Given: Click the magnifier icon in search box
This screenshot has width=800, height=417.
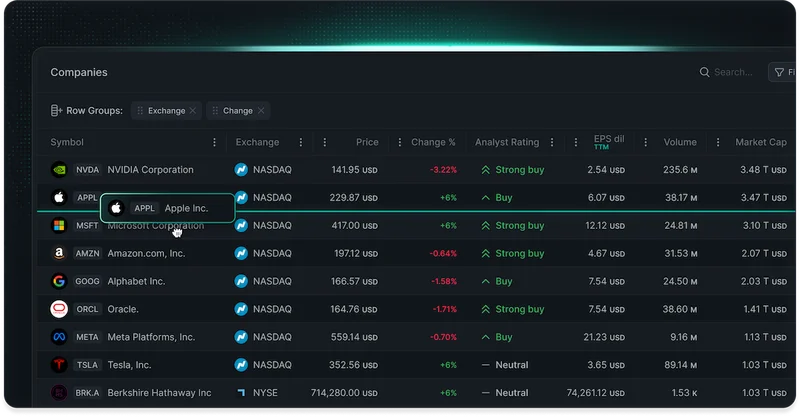Looking at the screenshot, I should coord(705,73).
